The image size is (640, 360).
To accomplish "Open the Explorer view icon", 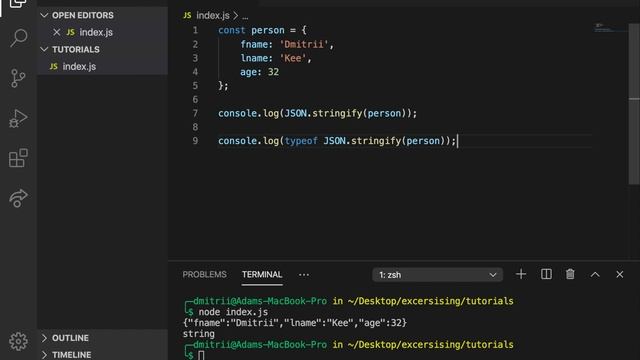I will [18, 4].
